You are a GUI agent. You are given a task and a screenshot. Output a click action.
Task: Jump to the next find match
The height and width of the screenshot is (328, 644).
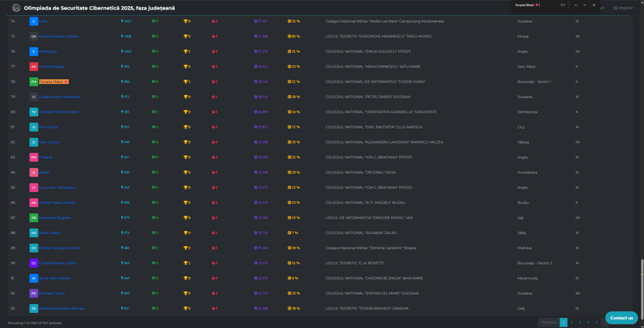(585, 5)
